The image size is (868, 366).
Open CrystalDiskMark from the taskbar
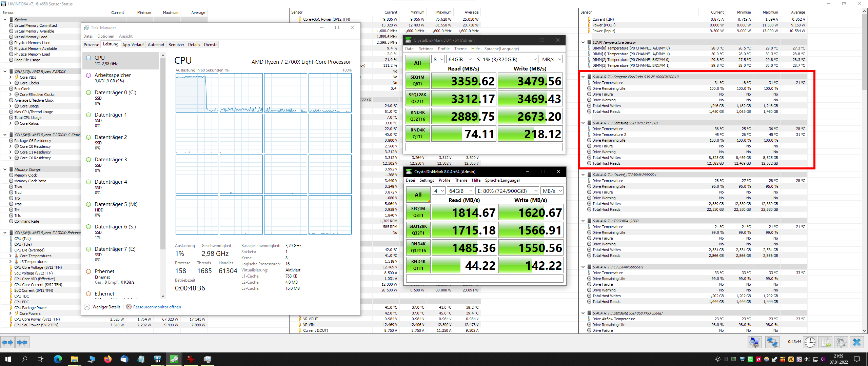[174, 359]
